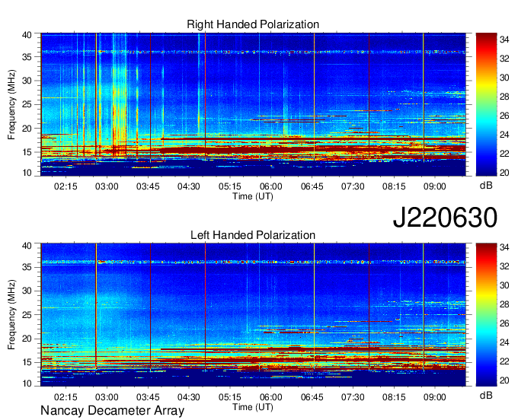Click the 06:45 tick label on bottom plot
This screenshot has width=518, height=420.
[x=312, y=397]
